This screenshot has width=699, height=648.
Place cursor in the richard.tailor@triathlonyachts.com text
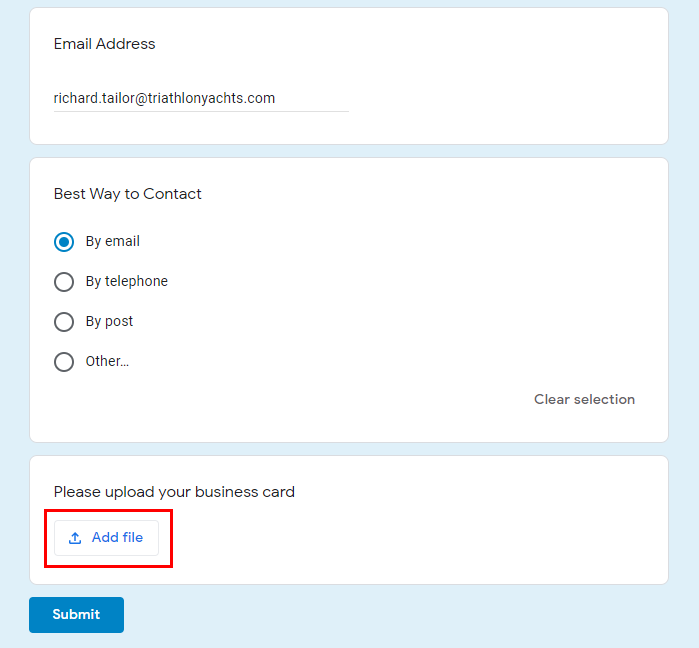pos(164,98)
